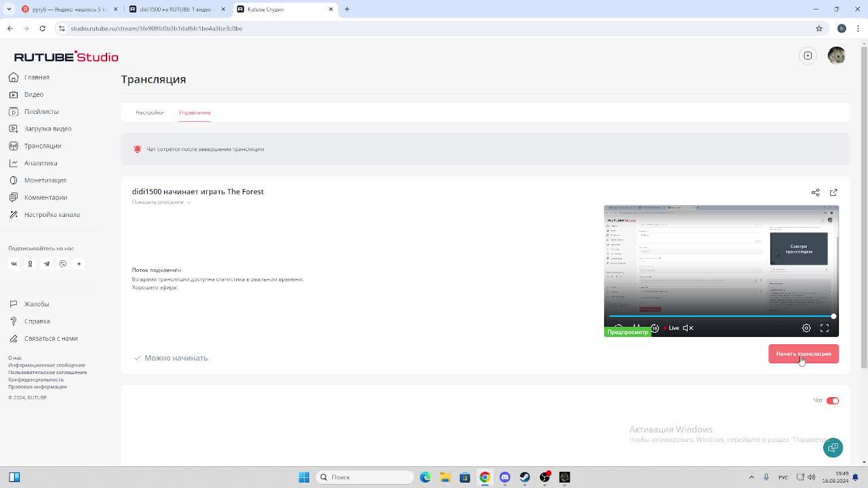Click the 10-second skip button in player
868x488 pixels.
[654, 328]
